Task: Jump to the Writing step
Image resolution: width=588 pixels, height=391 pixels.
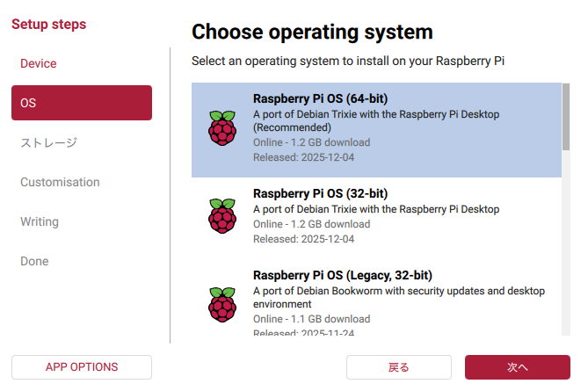Action: [40, 221]
